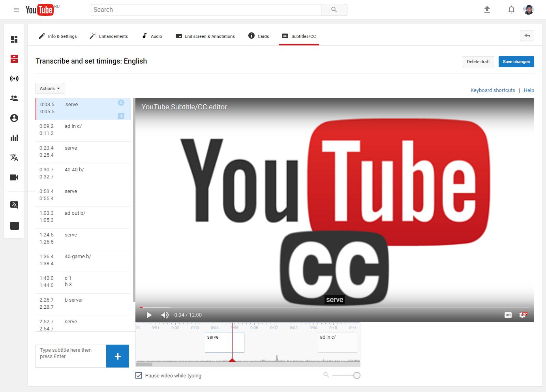Screen dimensions: 546x392
Task: Add subtitle with the blue plus button
Action: tap(118, 356)
